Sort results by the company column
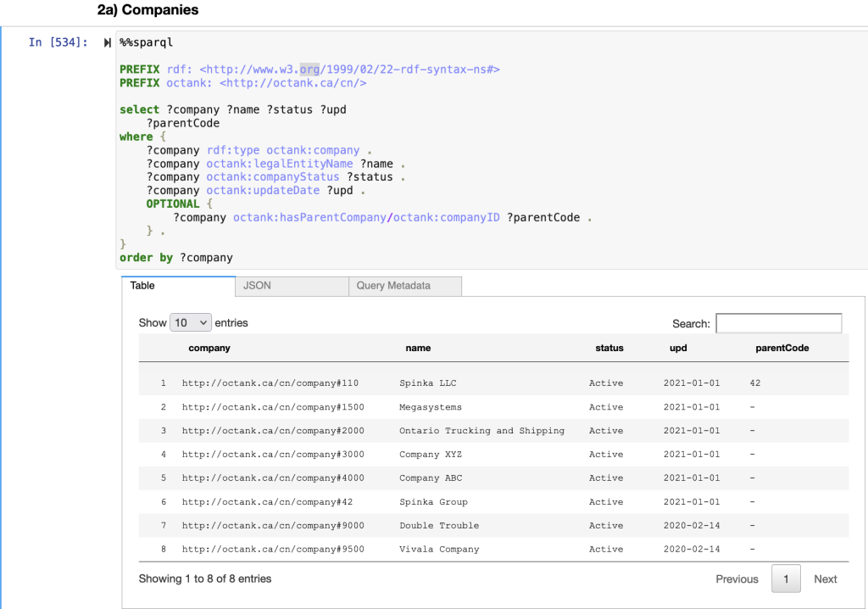The image size is (868, 609). [209, 348]
